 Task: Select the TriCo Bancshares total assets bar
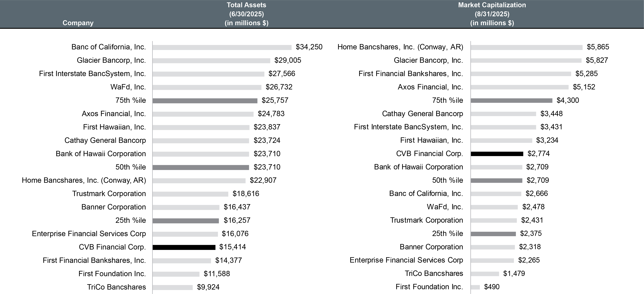[x=172, y=287]
